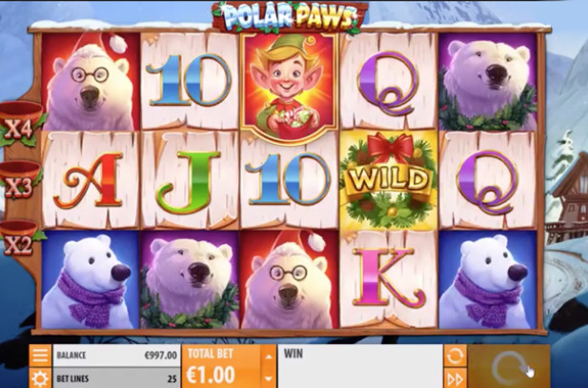Decrease total bet with down arrow
588x388 pixels.
269,378
